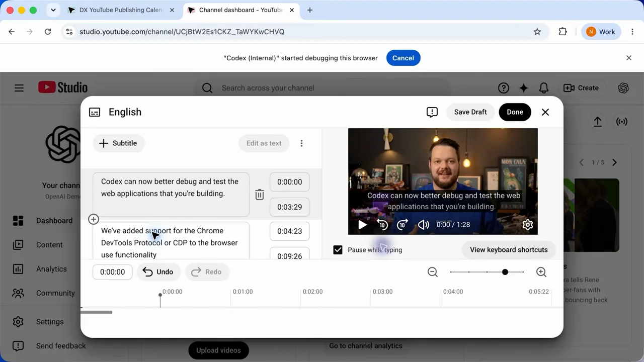Click the 0:00:00 subtitle start time field
The image size is (644, 362).
pos(290,182)
